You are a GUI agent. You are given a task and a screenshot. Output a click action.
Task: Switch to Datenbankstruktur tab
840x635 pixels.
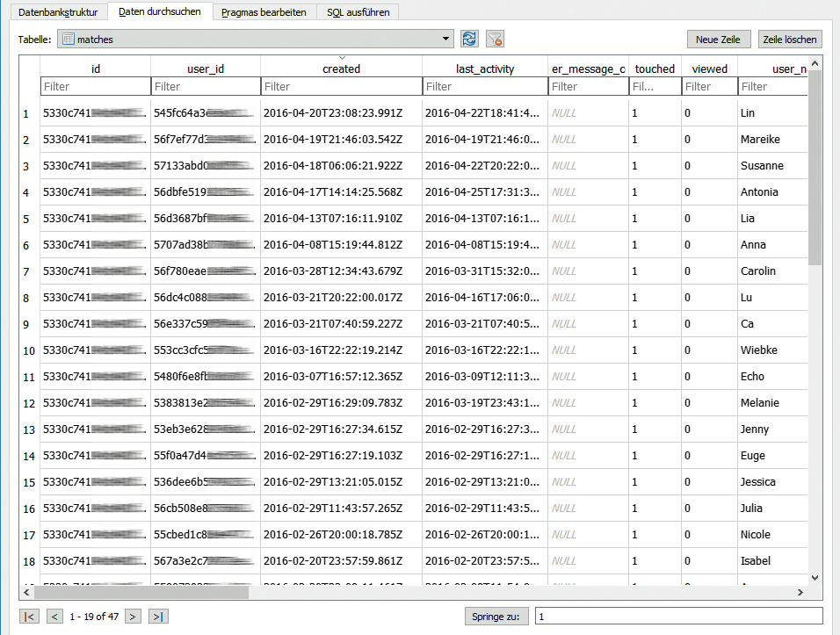58,11
